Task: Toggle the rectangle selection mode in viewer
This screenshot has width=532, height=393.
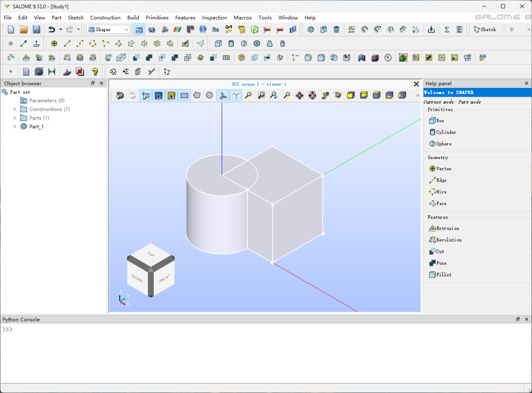Action: pyautogui.click(x=184, y=95)
